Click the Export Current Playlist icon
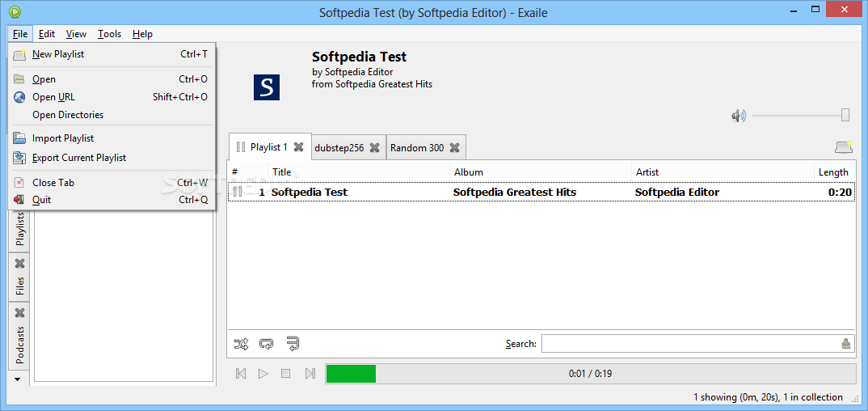The height and width of the screenshot is (411, 868). 19,158
